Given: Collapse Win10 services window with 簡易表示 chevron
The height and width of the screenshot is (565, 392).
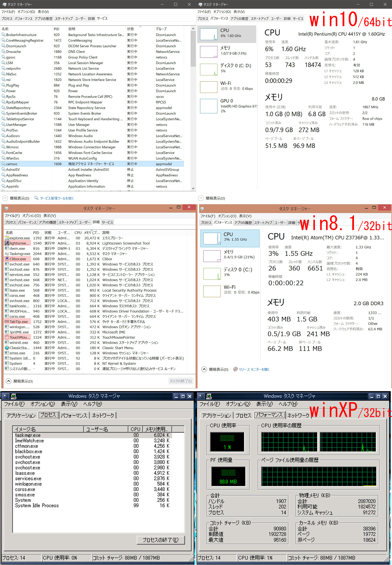Looking at the screenshot, I should [5, 198].
